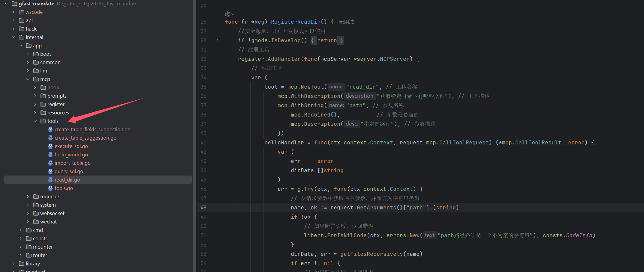This screenshot has height=272, width=644.
Task: Collapse the internal folder with its chevron
Action: [x=14, y=37]
